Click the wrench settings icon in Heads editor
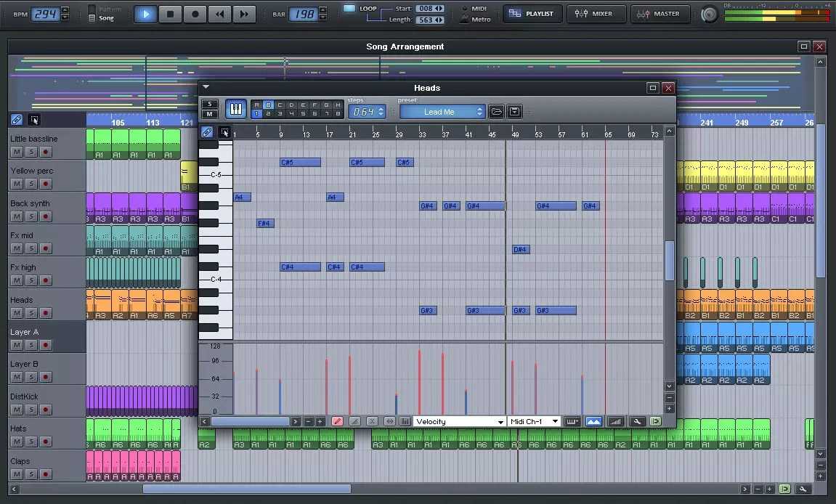The height and width of the screenshot is (504, 836). coord(637,421)
